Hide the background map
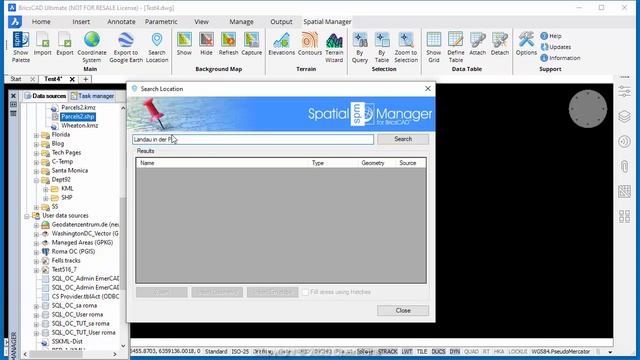The height and width of the screenshot is (360, 640). click(x=206, y=44)
